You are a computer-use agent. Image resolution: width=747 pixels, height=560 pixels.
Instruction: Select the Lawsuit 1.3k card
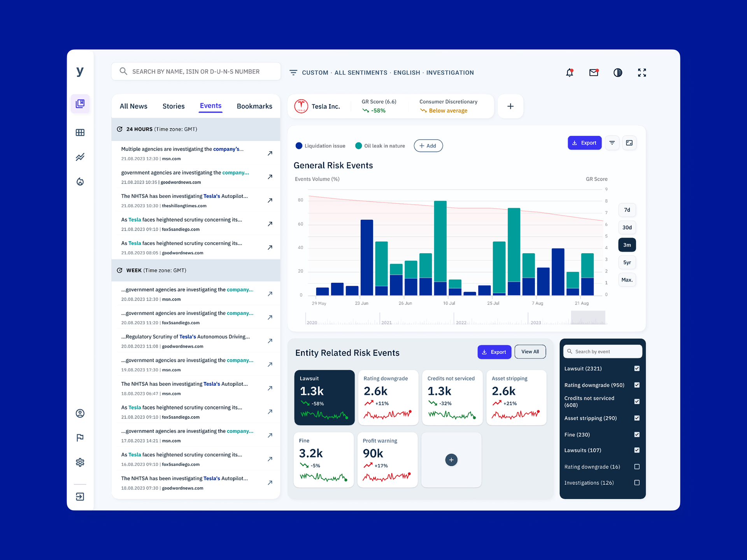(324, 397)
